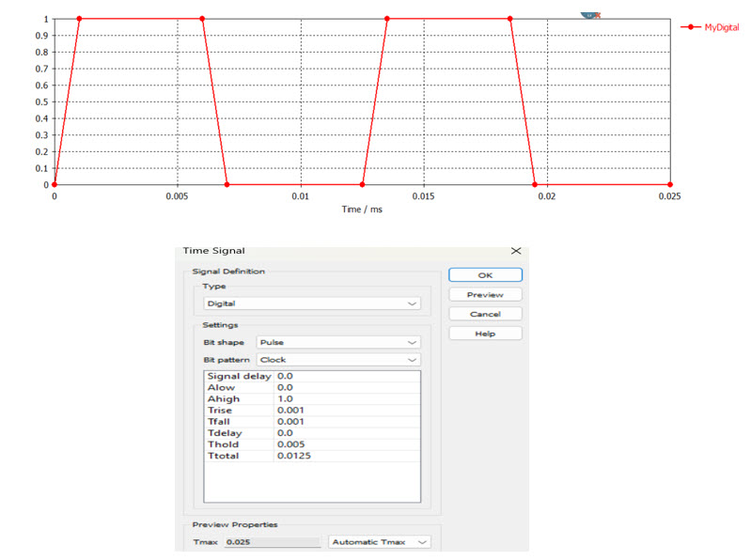
Task: Click the Tmax field showing 0.025
Action: tap(271, 542)
